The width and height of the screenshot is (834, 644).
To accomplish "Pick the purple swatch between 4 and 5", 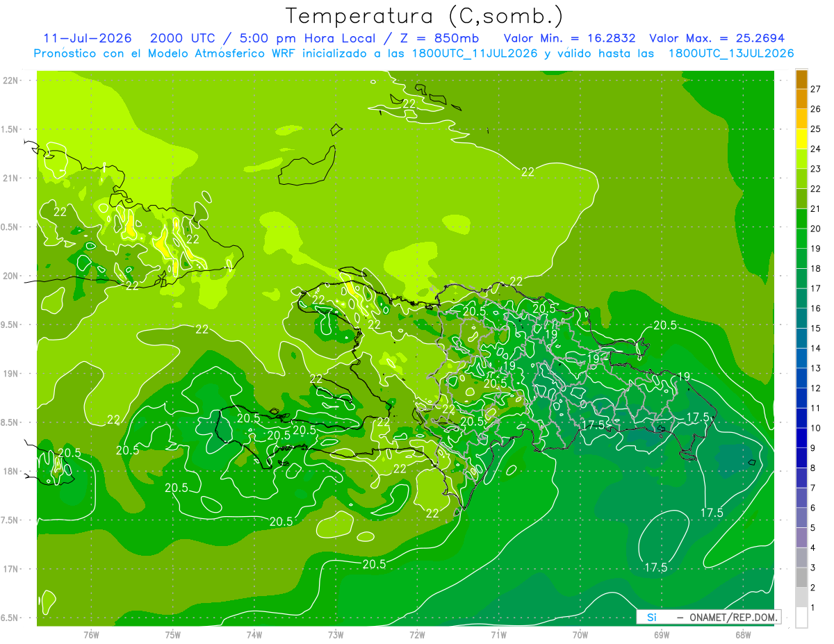I will (x=801, y=538).
